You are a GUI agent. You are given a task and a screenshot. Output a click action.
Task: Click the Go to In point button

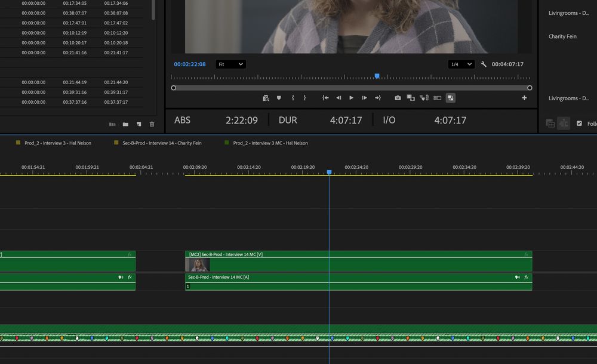325,98
